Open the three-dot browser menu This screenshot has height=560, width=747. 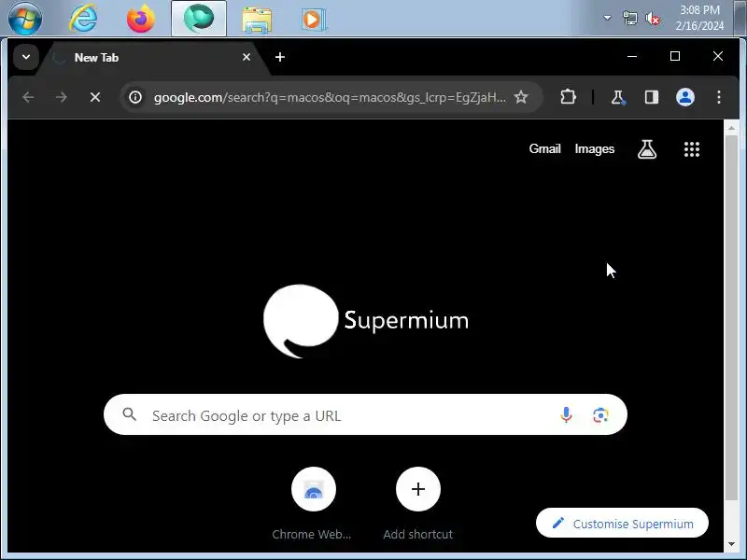click(719, 97)
